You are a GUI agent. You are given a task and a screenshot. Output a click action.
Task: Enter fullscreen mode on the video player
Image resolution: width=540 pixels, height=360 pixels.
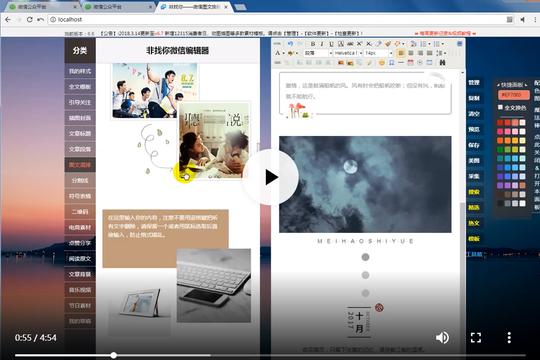point(476,338)
